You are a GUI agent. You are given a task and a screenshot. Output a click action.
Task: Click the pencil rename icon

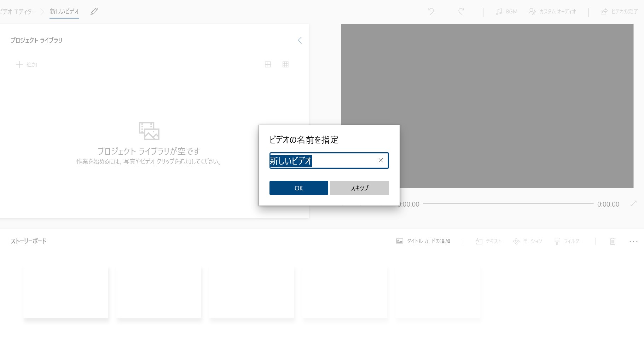point(94,12)
